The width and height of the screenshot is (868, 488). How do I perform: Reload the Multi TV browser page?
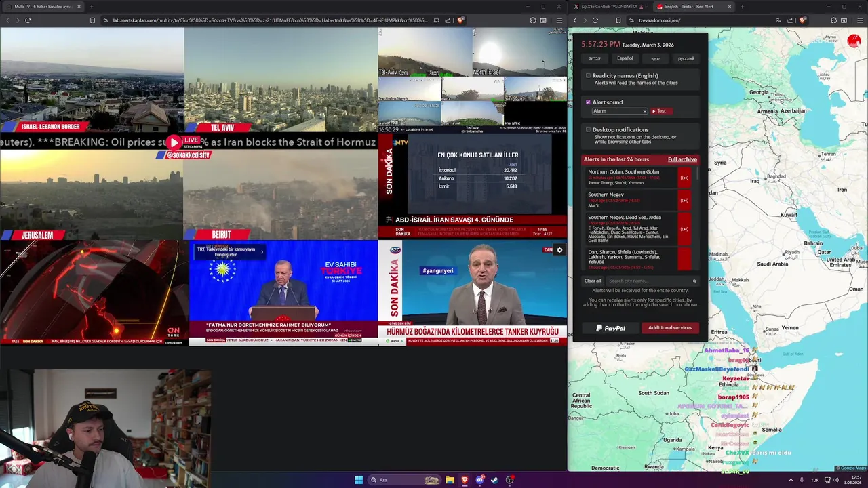tap(28, 20)
